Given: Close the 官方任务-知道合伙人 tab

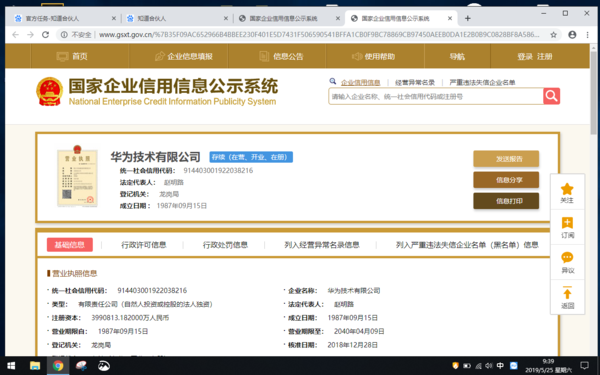Looking at the screenshot, I should [114, 18].
